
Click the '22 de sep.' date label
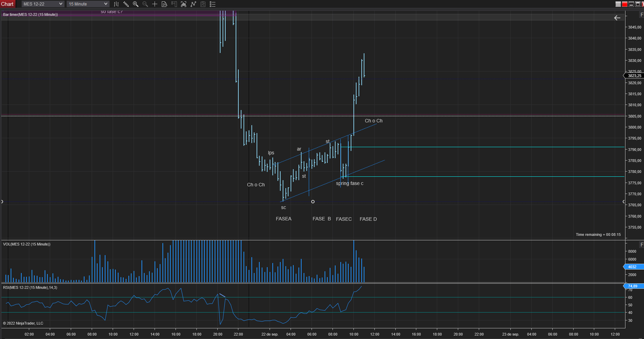(269, 334)
